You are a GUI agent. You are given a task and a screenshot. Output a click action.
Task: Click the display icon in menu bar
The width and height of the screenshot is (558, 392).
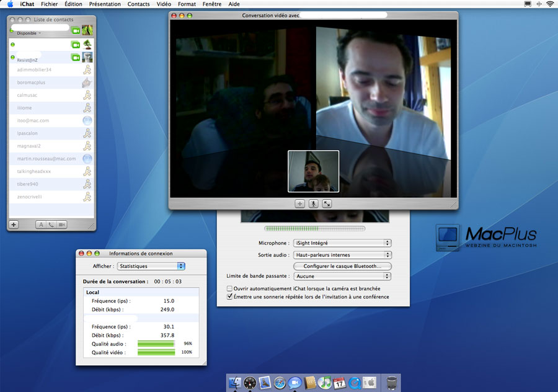coord(528,4)
